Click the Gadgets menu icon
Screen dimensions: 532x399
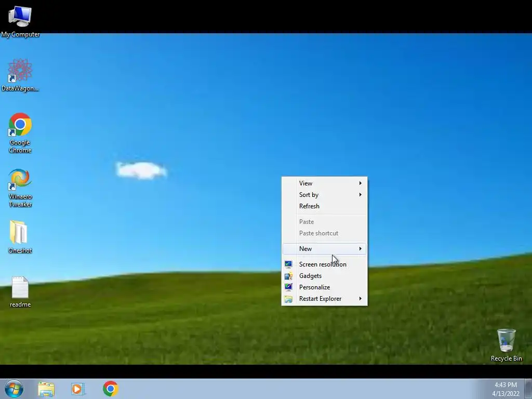pos(288,276)
